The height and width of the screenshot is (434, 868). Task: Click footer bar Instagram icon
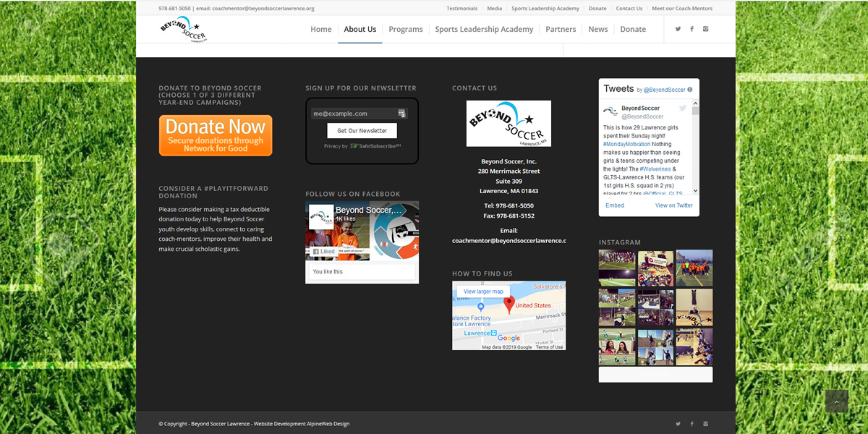pyautogui.click(x=706, y=424)
